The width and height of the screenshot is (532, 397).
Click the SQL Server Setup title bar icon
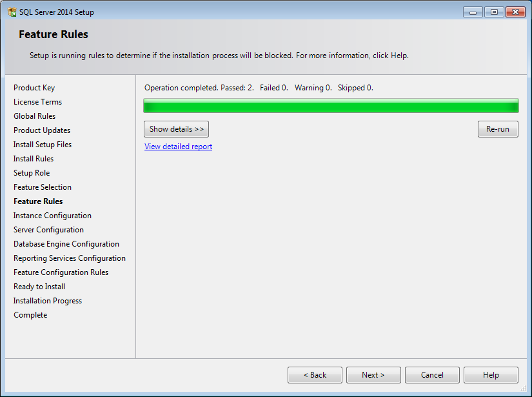click(x=12, y=12)
